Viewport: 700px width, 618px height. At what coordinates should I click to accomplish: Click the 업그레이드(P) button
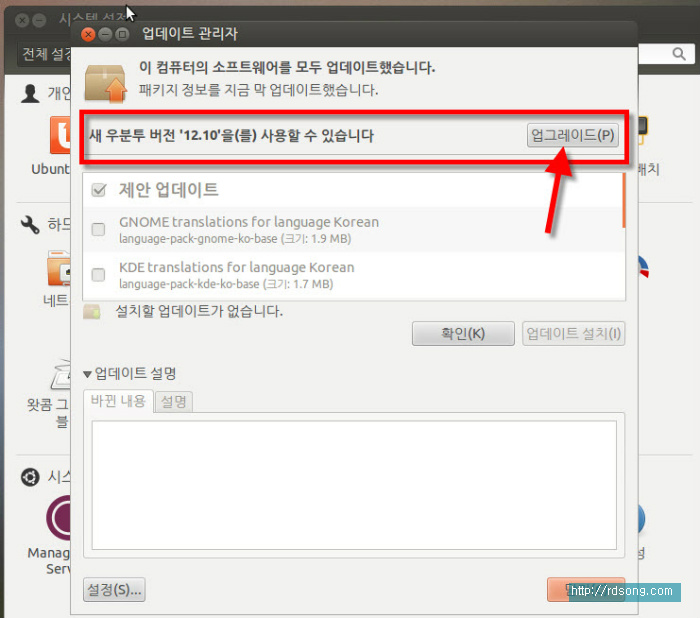[573, 135]
